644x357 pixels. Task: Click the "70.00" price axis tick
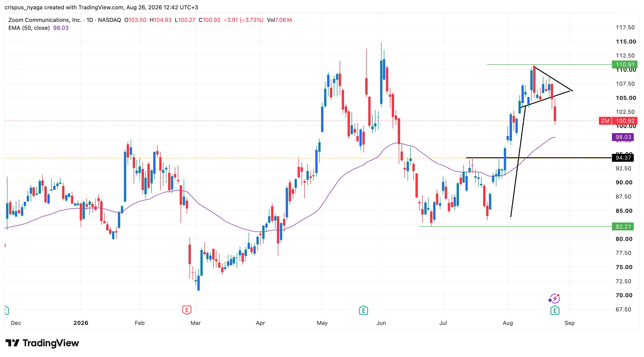624,295
